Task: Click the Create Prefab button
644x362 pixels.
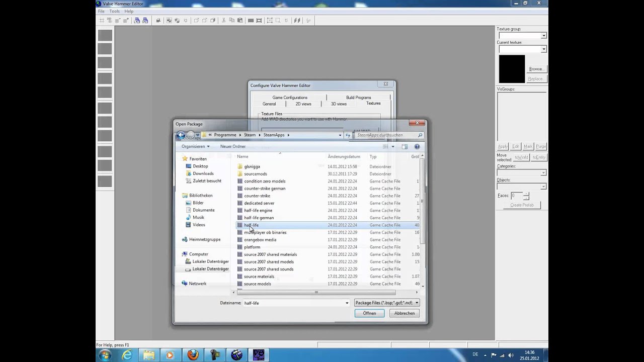Action: pos(522,205)
